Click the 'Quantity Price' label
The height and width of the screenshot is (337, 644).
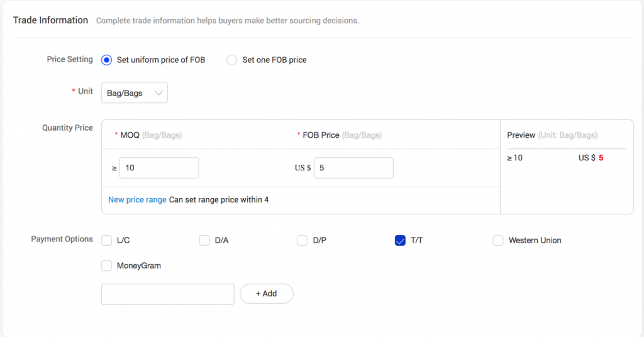(x=67, y=128)
